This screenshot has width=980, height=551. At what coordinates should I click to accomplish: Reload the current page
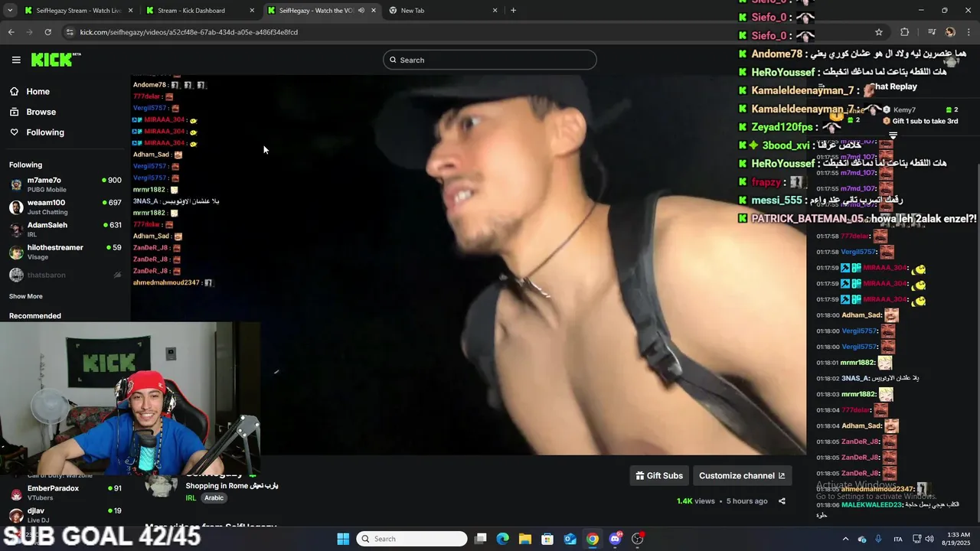coord(47,32)
